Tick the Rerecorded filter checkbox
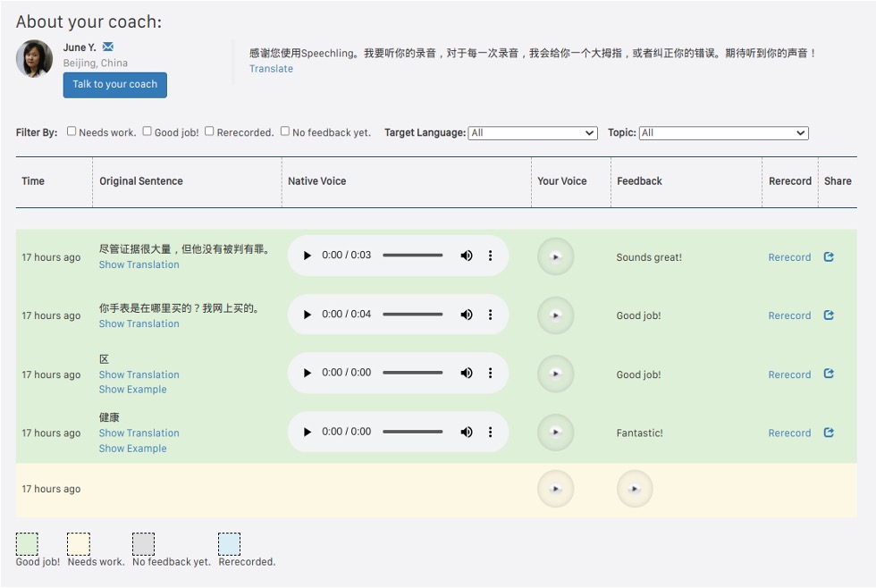The image size is (876, 588). pyautogui.click(x=209, y=131)
